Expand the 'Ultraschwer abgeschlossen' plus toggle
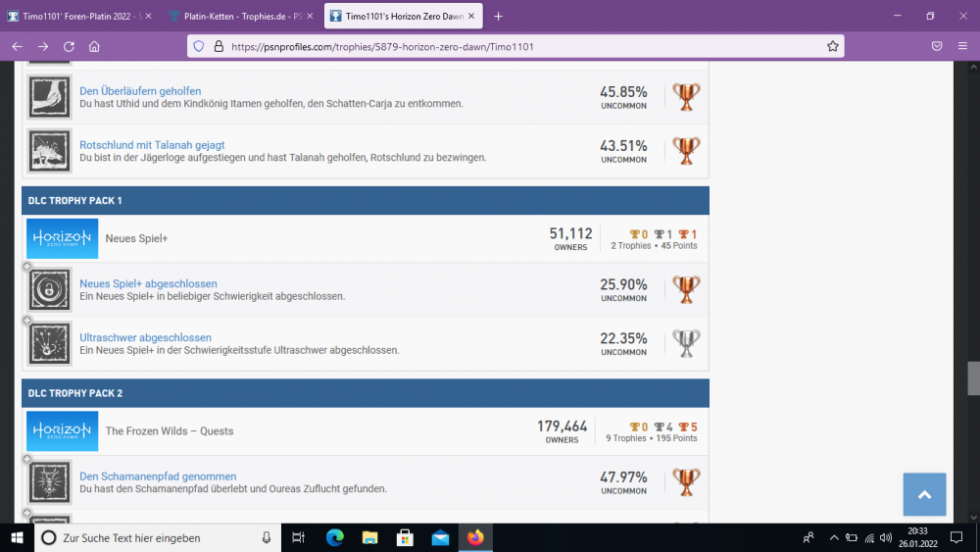The width and height of the screenshot is (980, 552). (26, 321)
